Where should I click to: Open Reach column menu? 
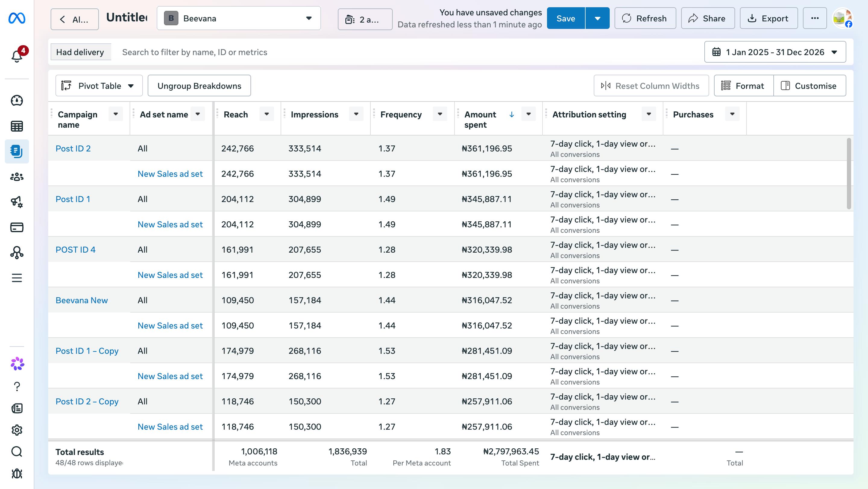[x=266, y=114]
